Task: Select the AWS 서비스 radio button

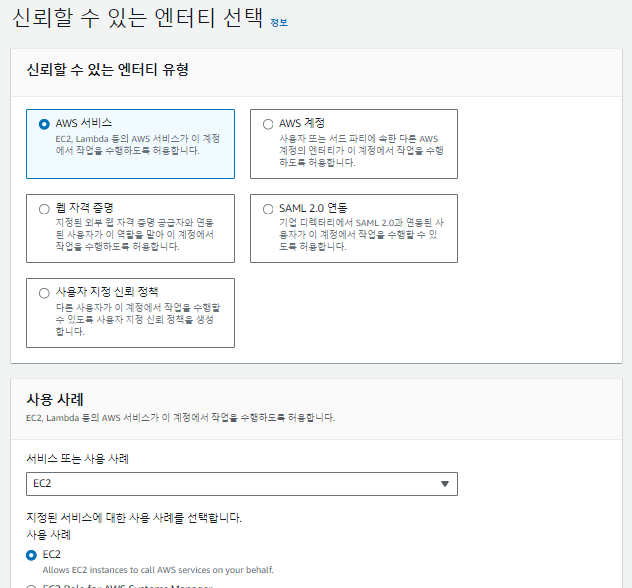Action: [44, 124]
